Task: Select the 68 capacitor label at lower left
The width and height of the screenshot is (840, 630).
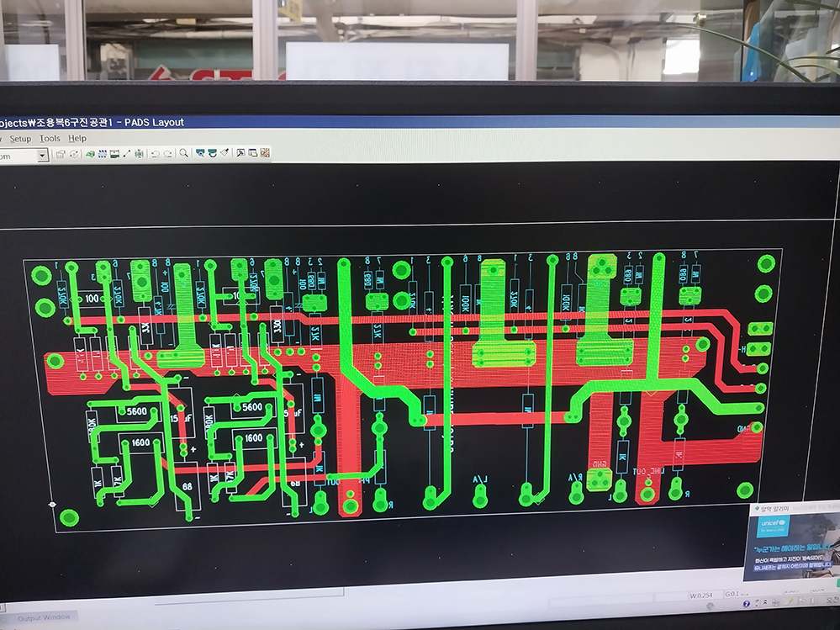Action: (187, 487)
